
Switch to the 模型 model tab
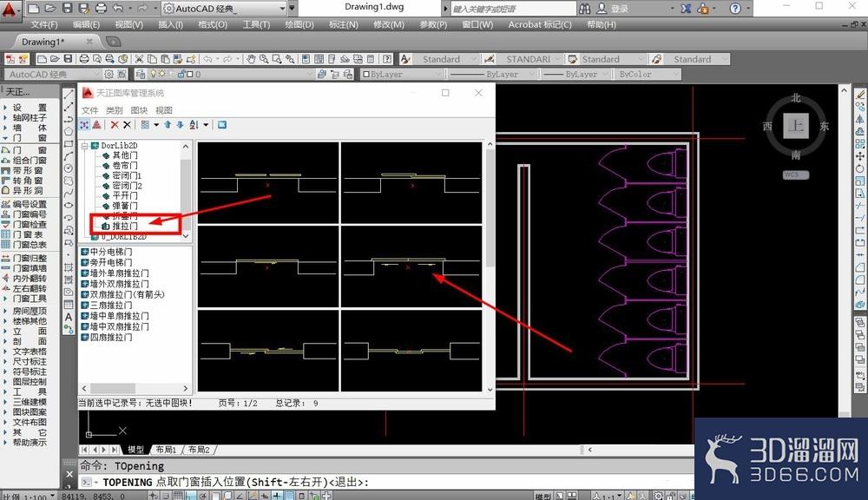click(x=135, y=450)
